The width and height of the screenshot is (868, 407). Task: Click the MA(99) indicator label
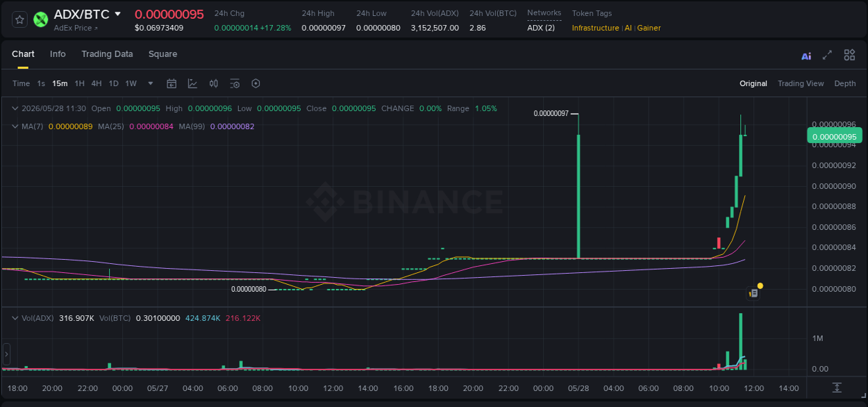point(192,126)
